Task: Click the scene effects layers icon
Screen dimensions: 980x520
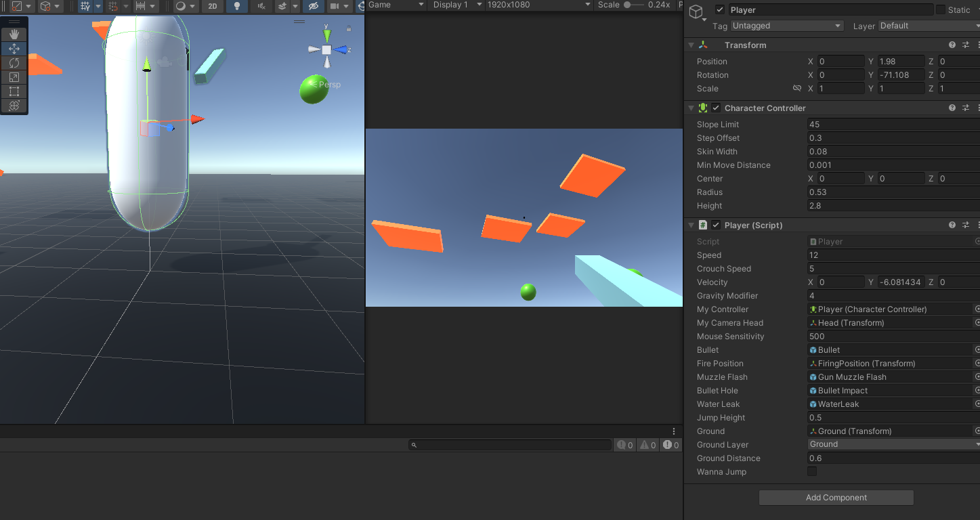Action: [284, 6]
